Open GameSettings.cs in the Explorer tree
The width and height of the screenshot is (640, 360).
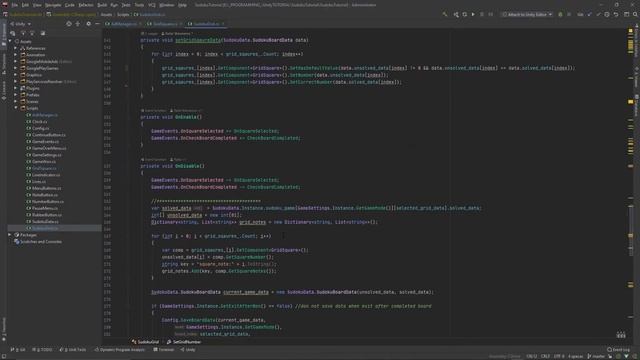coord(47,155)
